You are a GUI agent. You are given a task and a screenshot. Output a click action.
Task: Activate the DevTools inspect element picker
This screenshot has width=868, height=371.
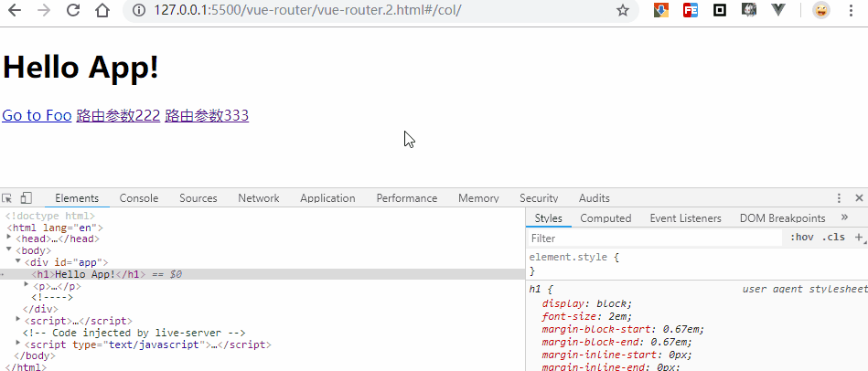pos(7,198)
